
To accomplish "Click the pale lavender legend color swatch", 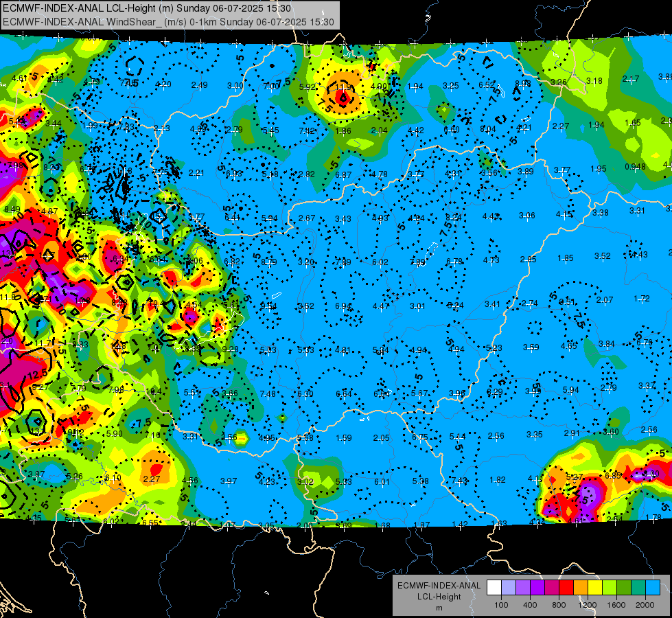I will [509, 587].
